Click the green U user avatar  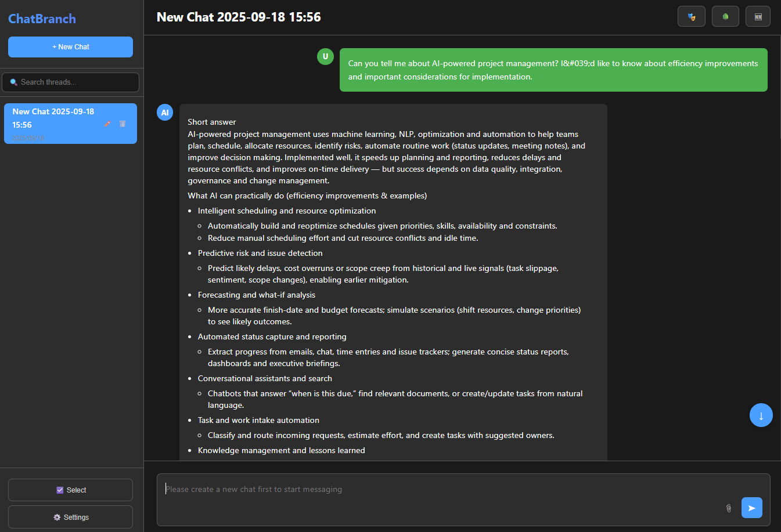pyautogui.click(x=325, y=56)
